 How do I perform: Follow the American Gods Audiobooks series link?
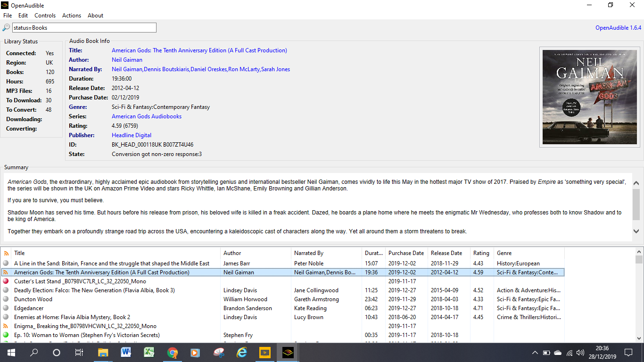pos(147,116)
